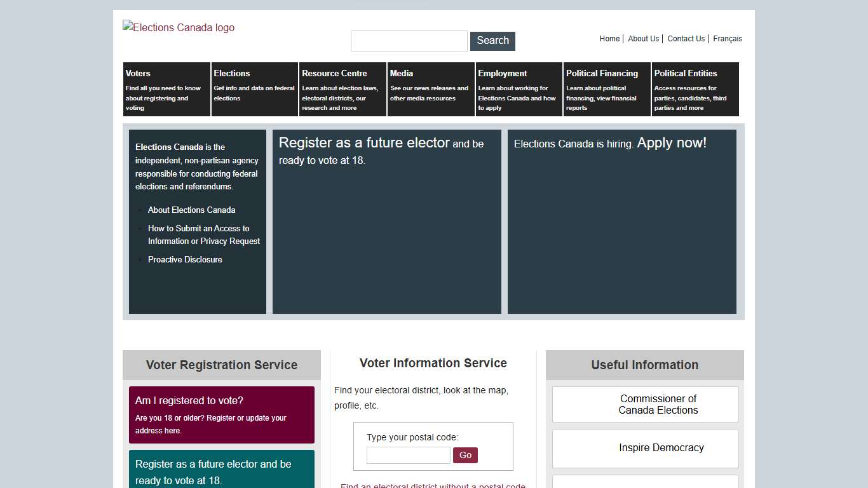Click Am I registered to vote panel

(x=221, y=414)
